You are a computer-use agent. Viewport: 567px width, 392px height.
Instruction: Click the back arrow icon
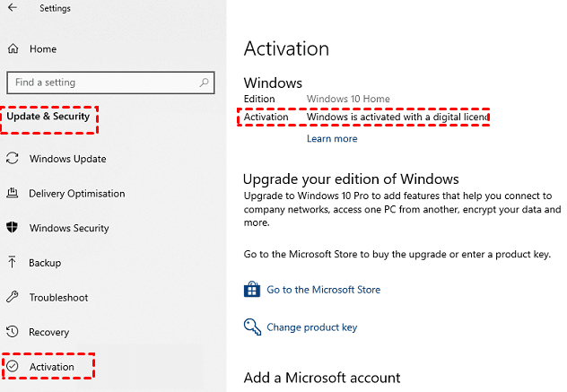point(13,8)
